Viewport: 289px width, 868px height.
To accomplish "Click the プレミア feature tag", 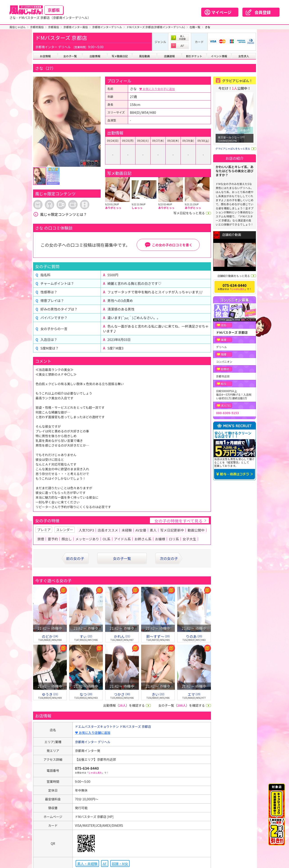I will (x=44, y=530).
